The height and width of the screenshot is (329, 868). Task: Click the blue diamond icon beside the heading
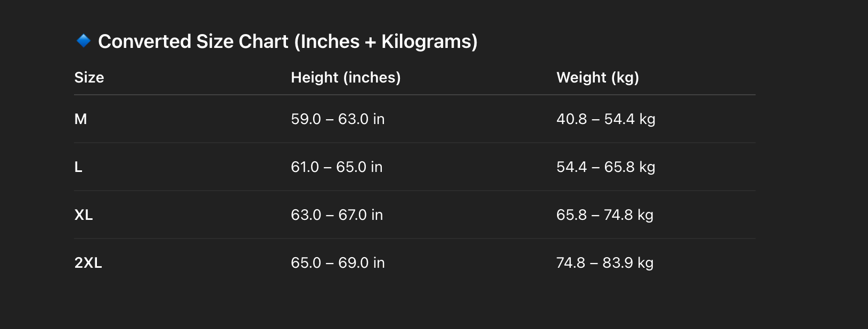[84, 41]
